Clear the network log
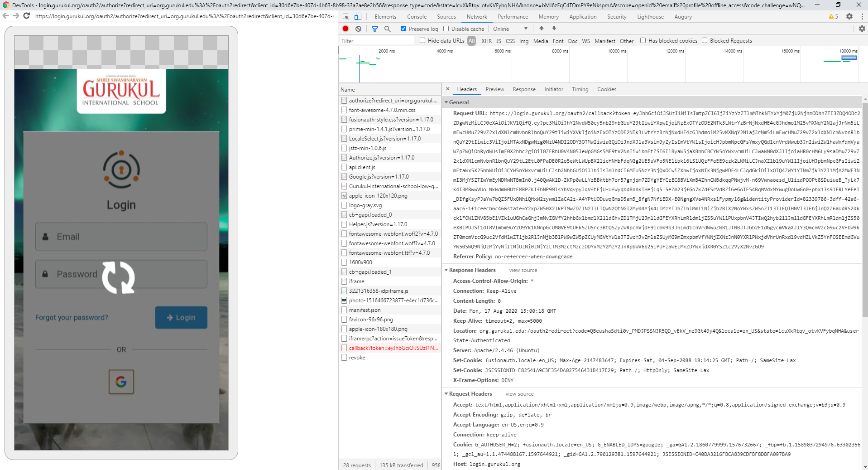This screenshot has height=470, width=868. [358, 29]
